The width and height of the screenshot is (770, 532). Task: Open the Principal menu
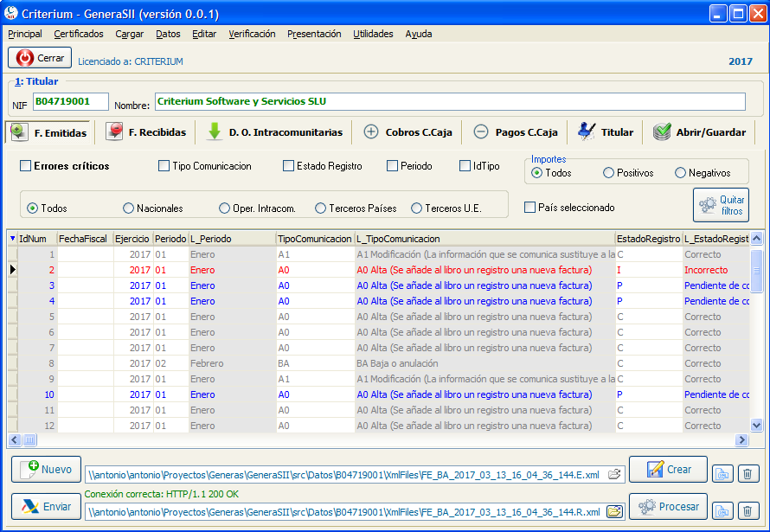[x=25, y=34]
